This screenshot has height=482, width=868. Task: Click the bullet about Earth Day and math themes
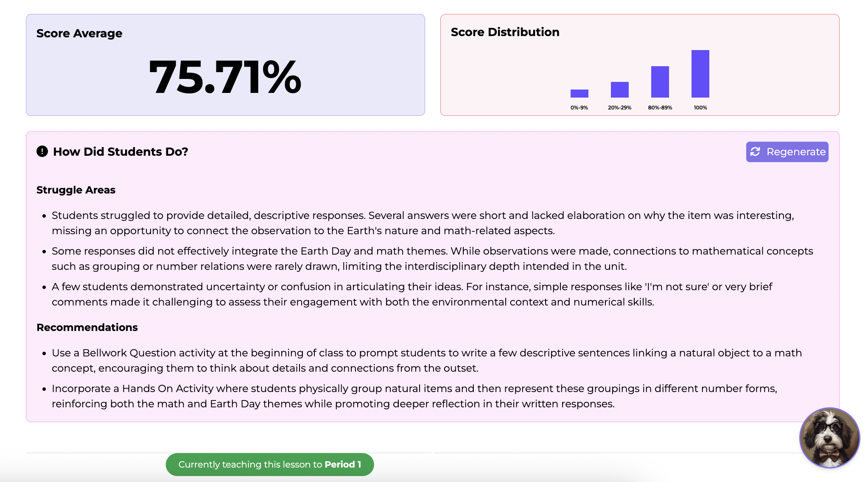pos(432,258)
